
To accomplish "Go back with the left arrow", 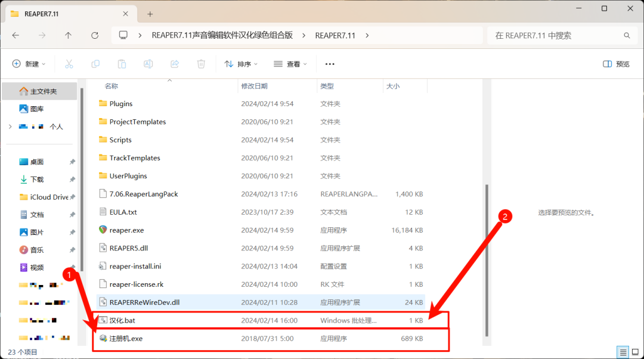I will tap(16, 35).
